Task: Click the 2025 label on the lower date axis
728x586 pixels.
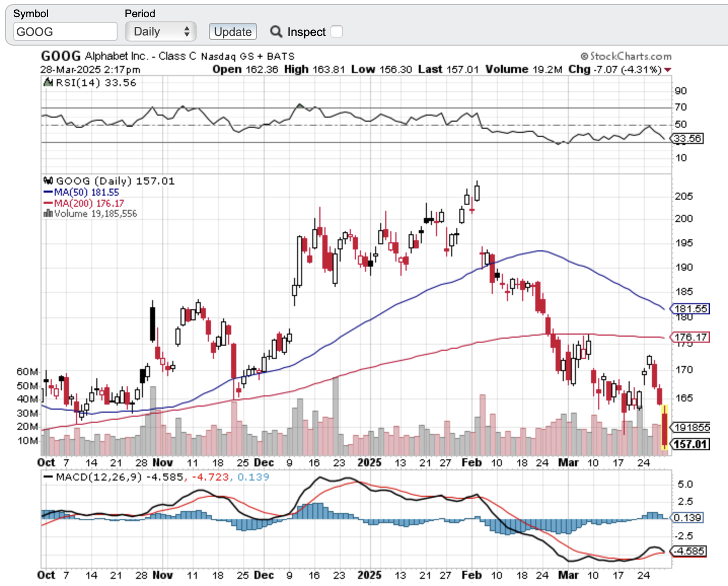Action: click(x=369, y=575)
